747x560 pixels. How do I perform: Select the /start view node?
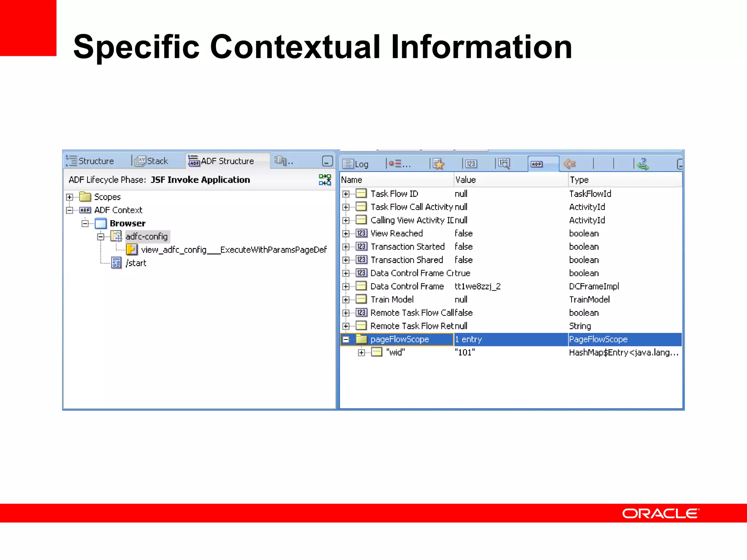pyautogui.click(x=136, y=263)
